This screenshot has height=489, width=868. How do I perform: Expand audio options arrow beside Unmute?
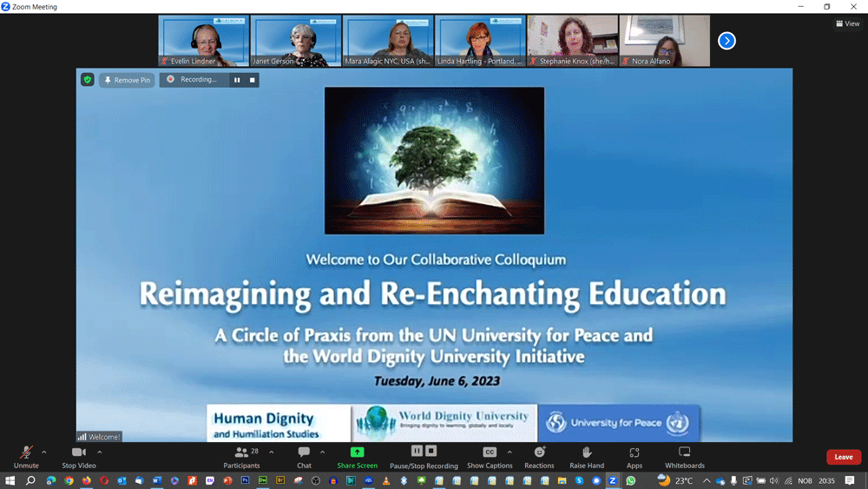tap(44, 453)
